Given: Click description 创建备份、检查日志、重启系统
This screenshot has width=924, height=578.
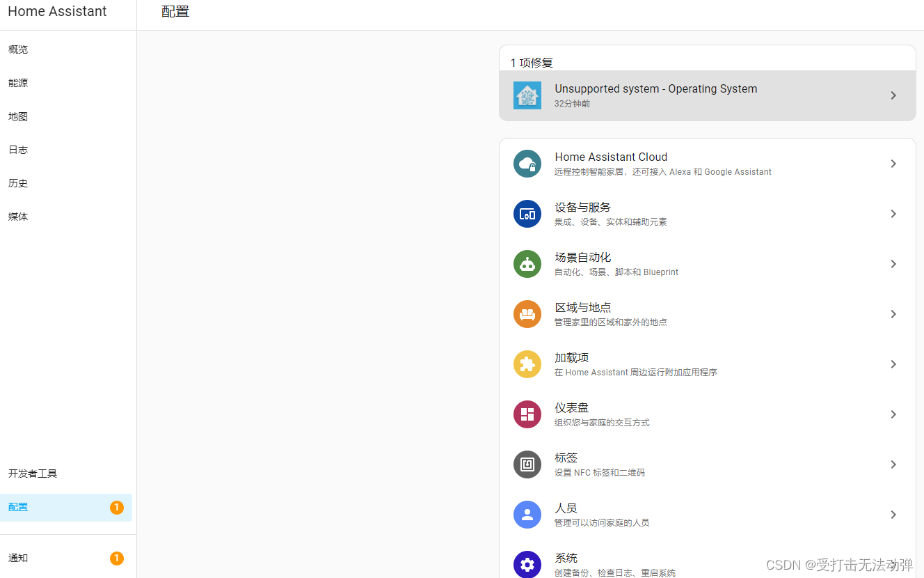Looking at the screenshot, I should pyautogui.click(x=615, y=573).
